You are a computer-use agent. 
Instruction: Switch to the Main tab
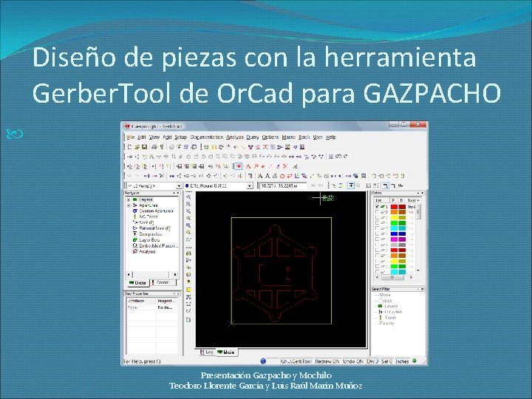coord(226,352)
